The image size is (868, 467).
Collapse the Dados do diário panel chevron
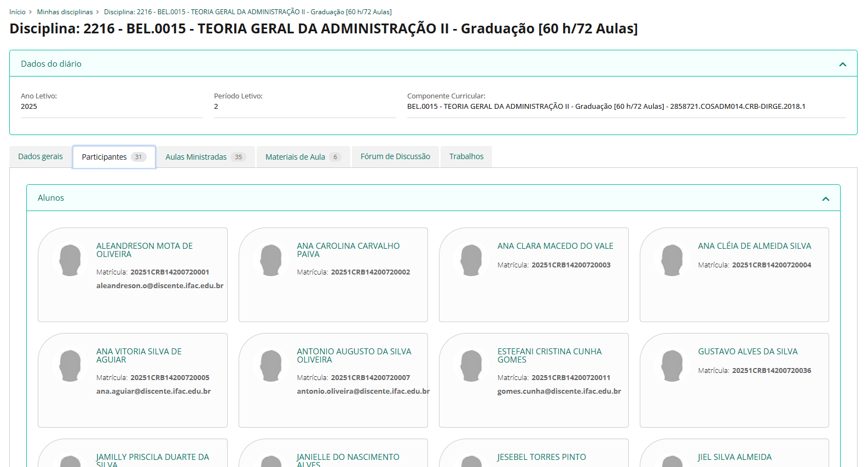click(x=842, y=65)
